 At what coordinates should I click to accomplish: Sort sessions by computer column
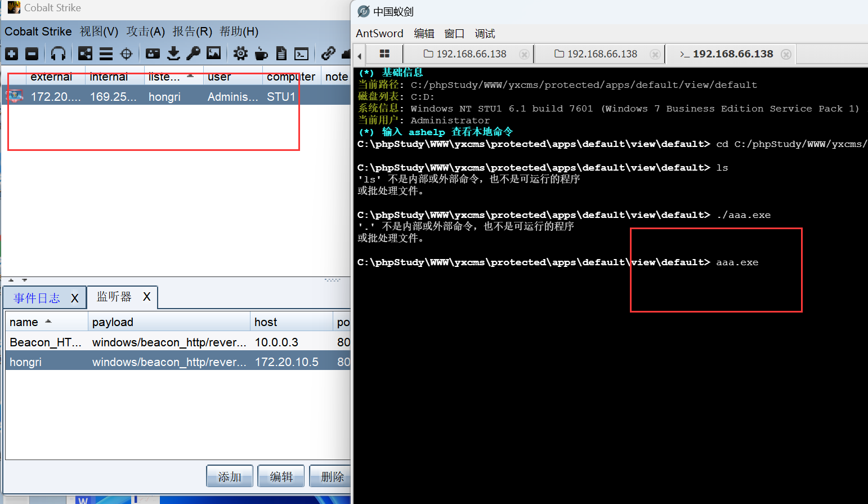tap(291, 77)
